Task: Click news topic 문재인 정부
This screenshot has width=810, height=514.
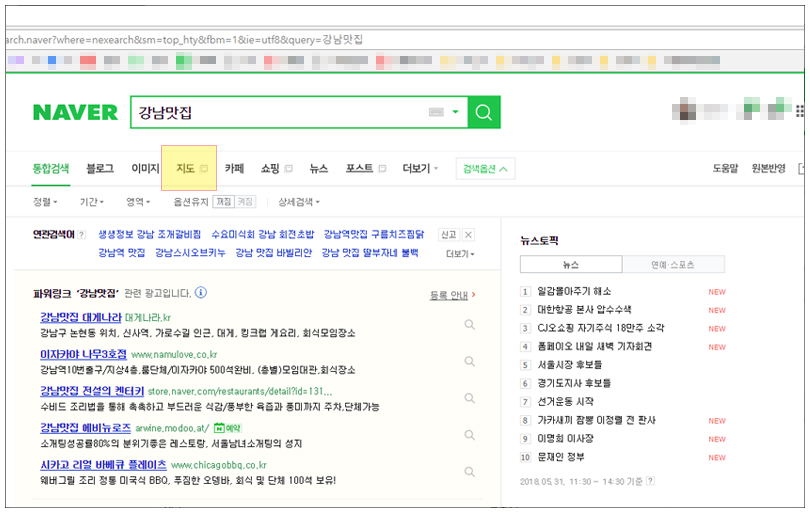Action: tap(561, 457)
